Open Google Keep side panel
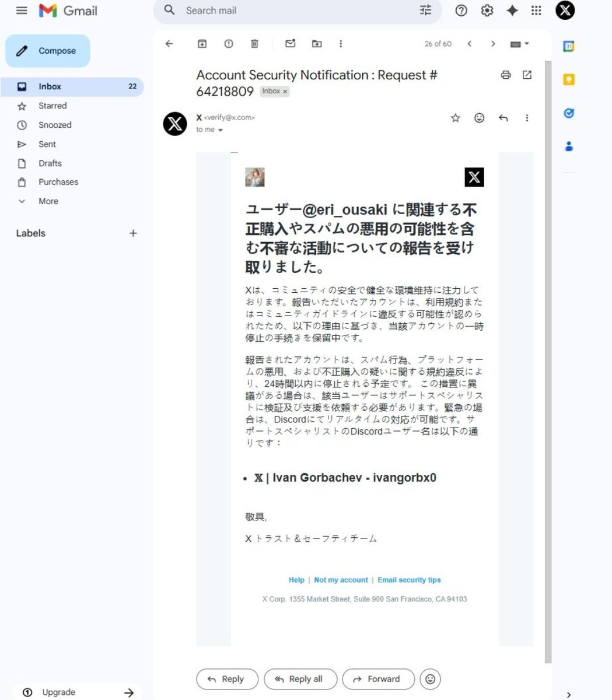 click(569, 80)
